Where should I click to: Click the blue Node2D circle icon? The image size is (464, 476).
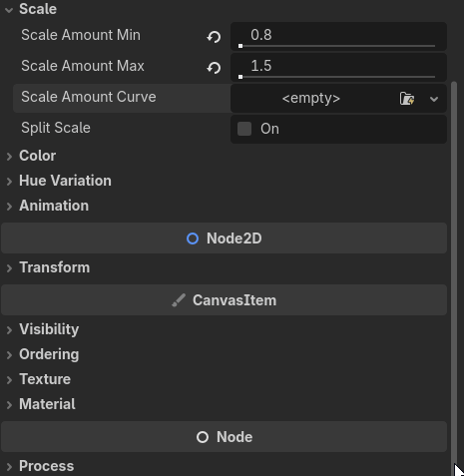click(193, 238)
